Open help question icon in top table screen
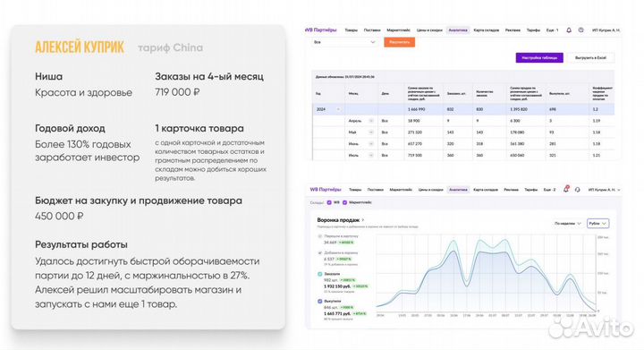Image resolution: width=644 pixels, height=350 pixels. 580,30
